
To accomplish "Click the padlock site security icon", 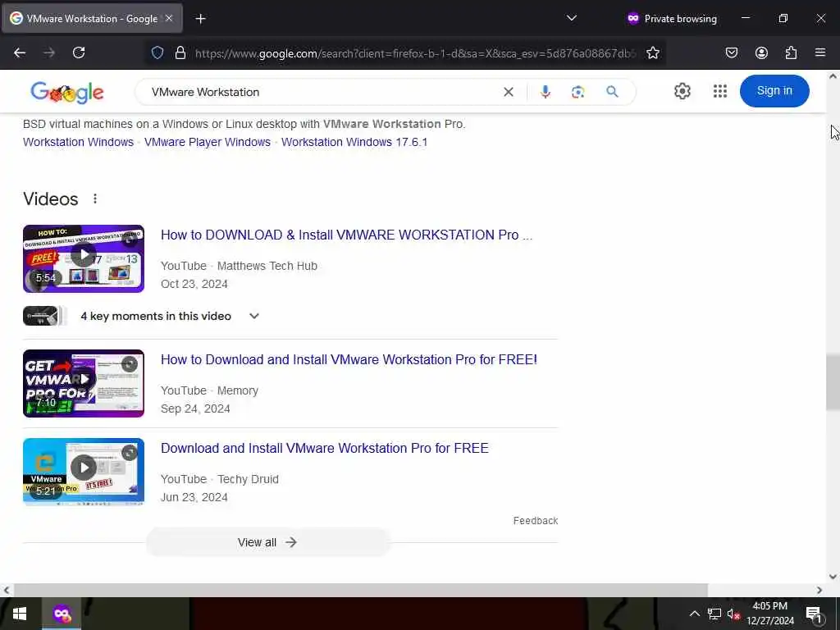I will pos(180,52).
